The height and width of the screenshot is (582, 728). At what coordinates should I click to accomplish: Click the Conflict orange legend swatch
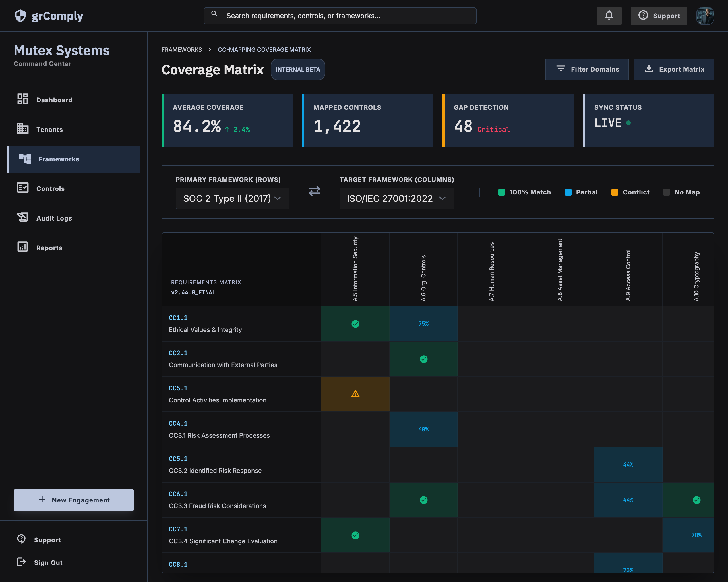[x=615, y=192]
